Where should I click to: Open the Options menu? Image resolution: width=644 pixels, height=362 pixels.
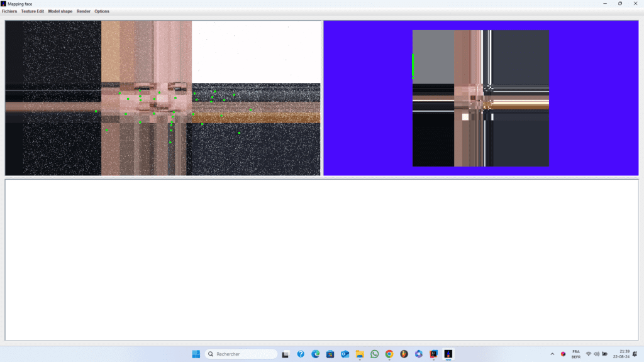pyautogui.click(x=102, y=11)
